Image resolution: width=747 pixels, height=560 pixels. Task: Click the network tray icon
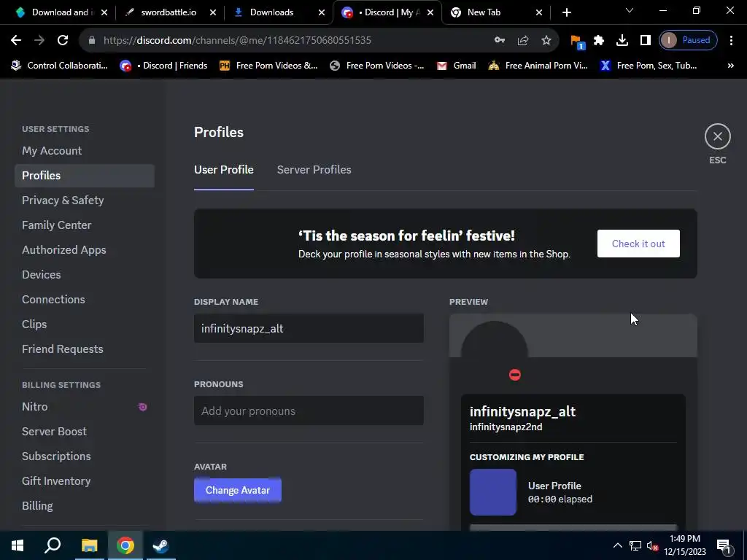point(635,545)
